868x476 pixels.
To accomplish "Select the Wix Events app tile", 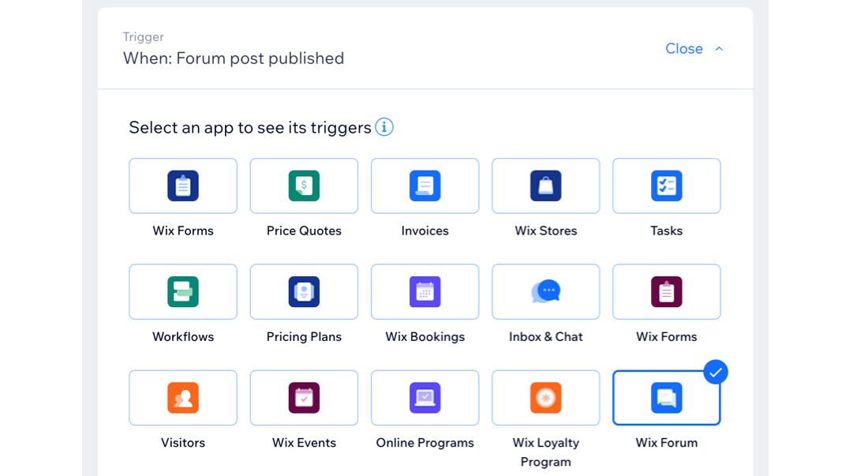I will 304,398.
